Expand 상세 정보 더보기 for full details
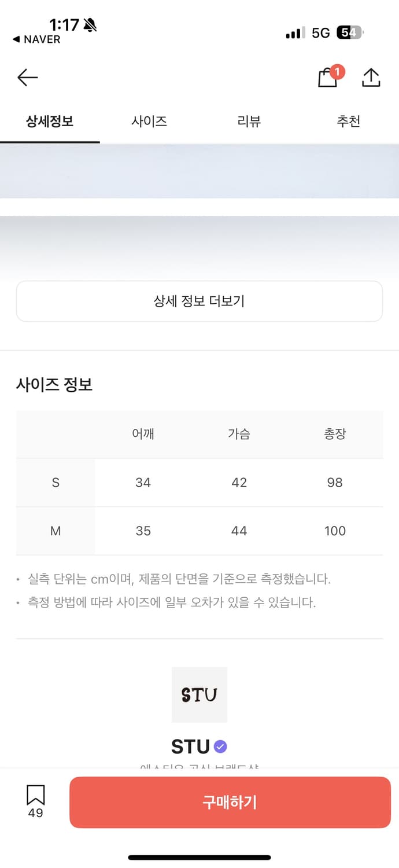The width and height of the screenshot is (399, 868). point(199,301)
